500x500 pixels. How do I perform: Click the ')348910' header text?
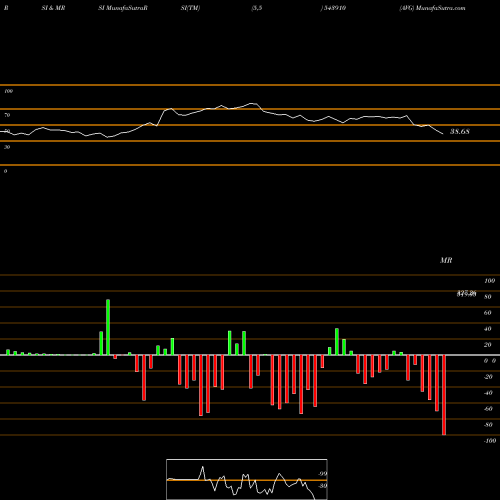(333, 8)
